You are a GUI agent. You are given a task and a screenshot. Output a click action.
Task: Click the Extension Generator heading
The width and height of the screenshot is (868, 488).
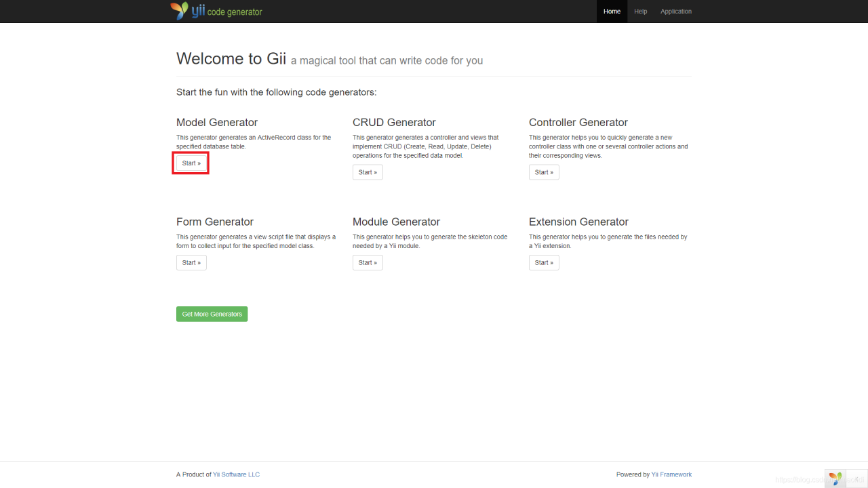pyautogui.click(x=578, y=222)
